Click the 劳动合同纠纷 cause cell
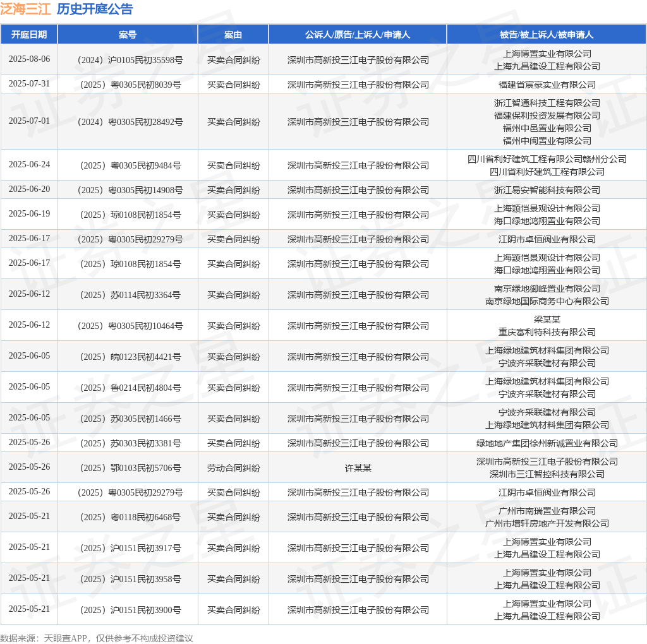This screenshot has width=647, height=644. pos(233,468)
